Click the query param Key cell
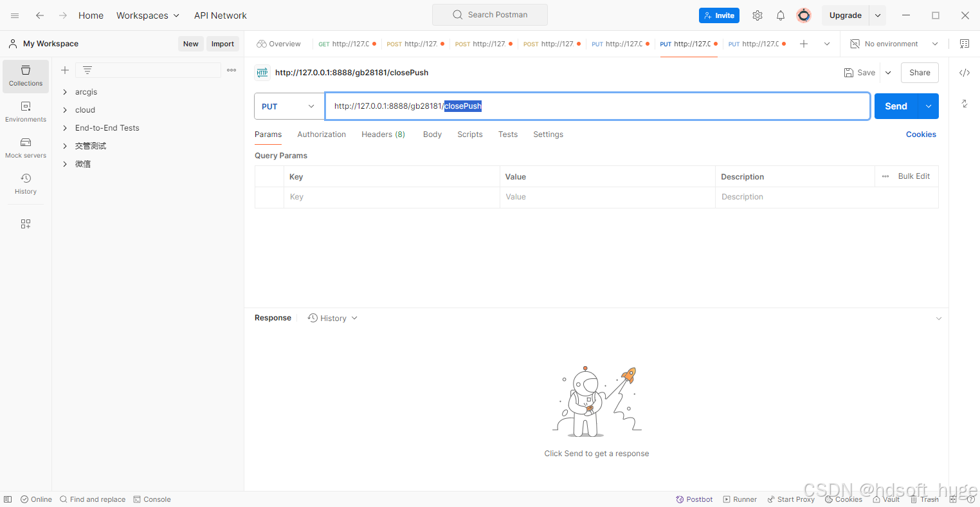Screen dimensions: 980x507 (392, 197)
